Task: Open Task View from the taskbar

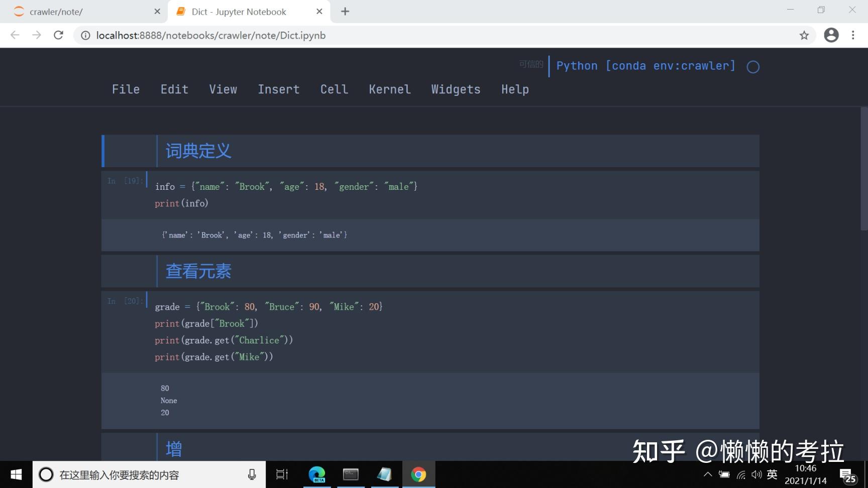Action: click(x=282, y=474)
